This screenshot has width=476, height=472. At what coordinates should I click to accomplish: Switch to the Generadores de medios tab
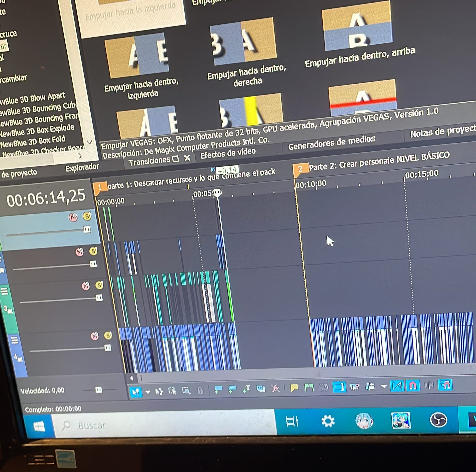332,143
